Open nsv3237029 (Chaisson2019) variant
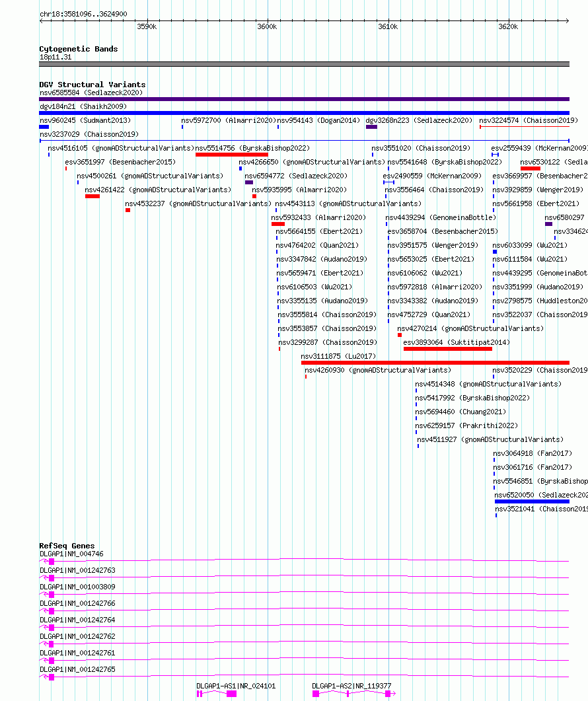Image resolution: width=588 pixels, height=701 pixels. 89,134
